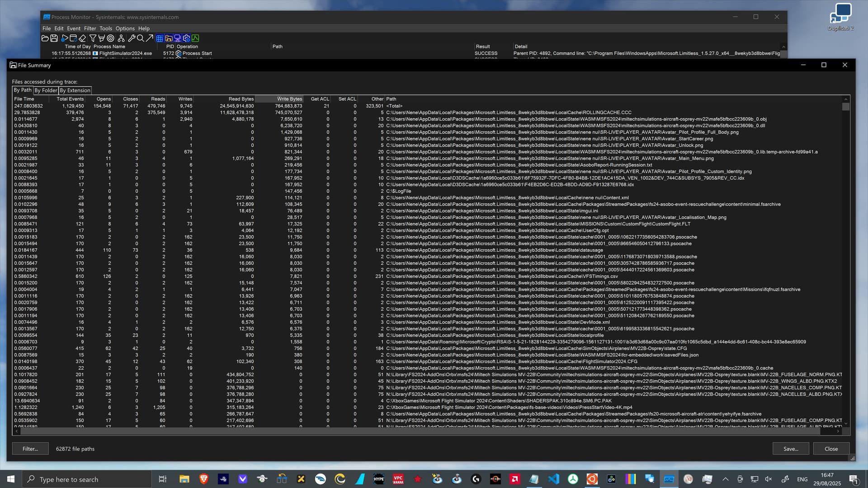Click the Autoscroll icon in the toolbar
868x488 pixels.
pos(73,38)
